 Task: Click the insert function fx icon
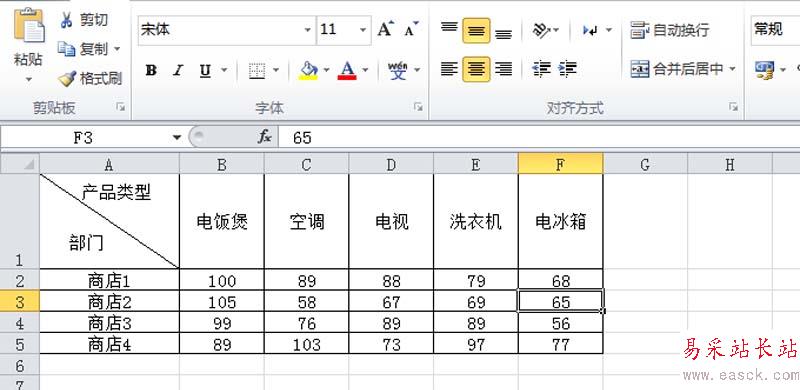(264, 137)
